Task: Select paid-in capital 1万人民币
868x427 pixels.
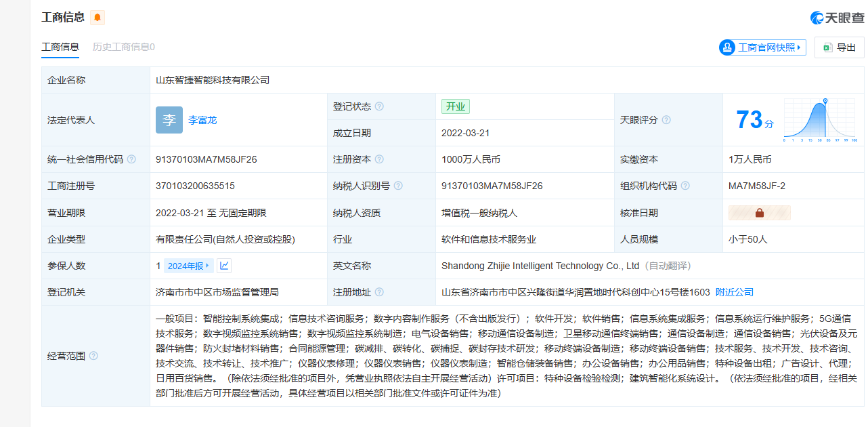Action: [750, 159]
